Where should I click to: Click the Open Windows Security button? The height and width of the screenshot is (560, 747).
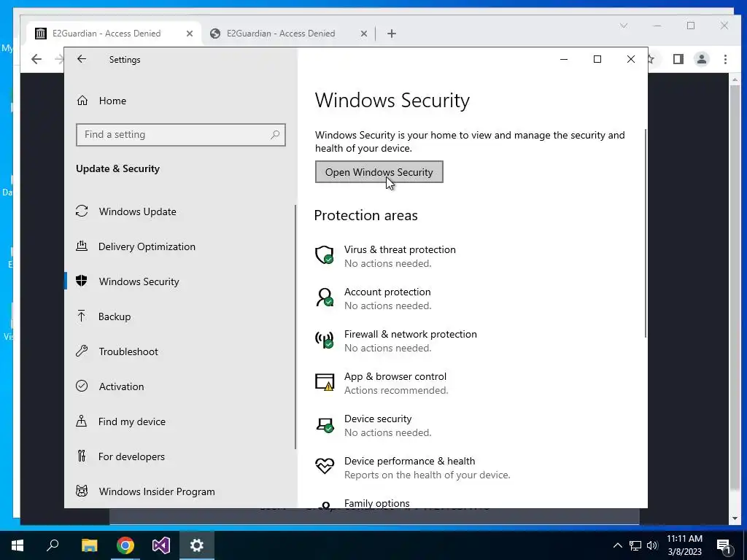coord(379,172)
